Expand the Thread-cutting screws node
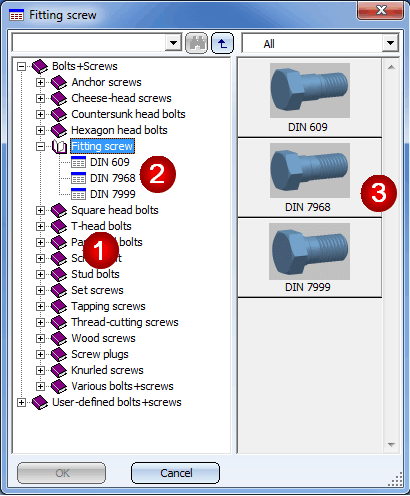This screenshot has height=496, width=410. [40, 322]
